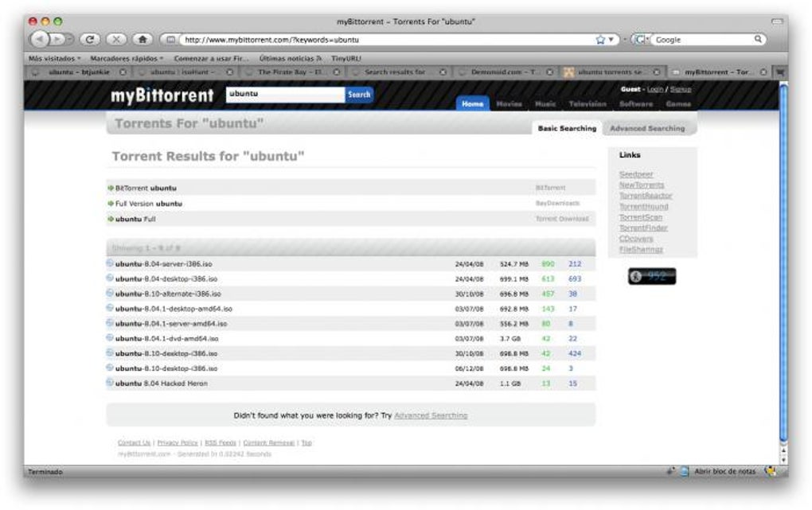Switch to the ubuntu torrents se... tab
The height and width of the screenshot is (510, 812).
point(611,72)
